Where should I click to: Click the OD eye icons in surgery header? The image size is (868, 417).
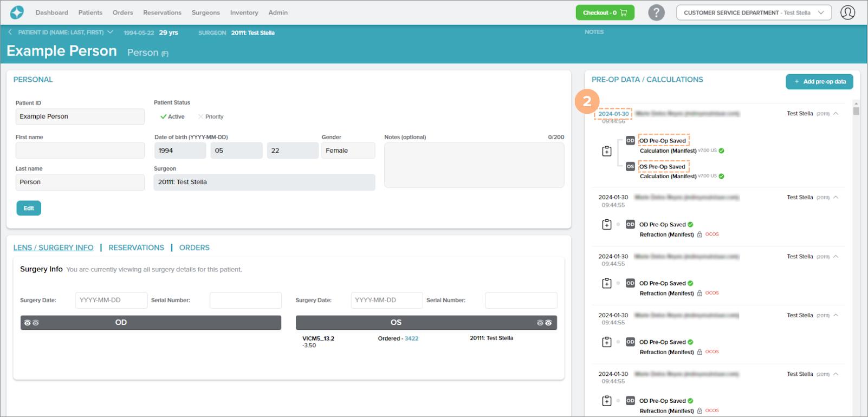point(31,323)
